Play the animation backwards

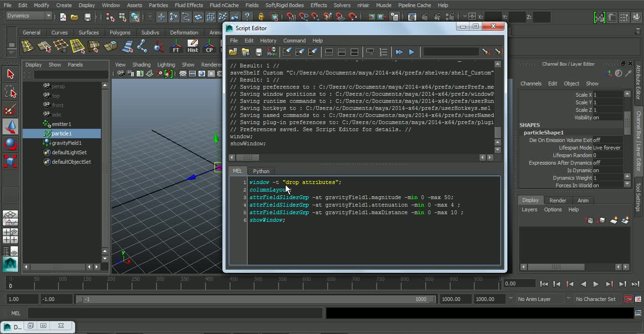[x=583, y=284]
